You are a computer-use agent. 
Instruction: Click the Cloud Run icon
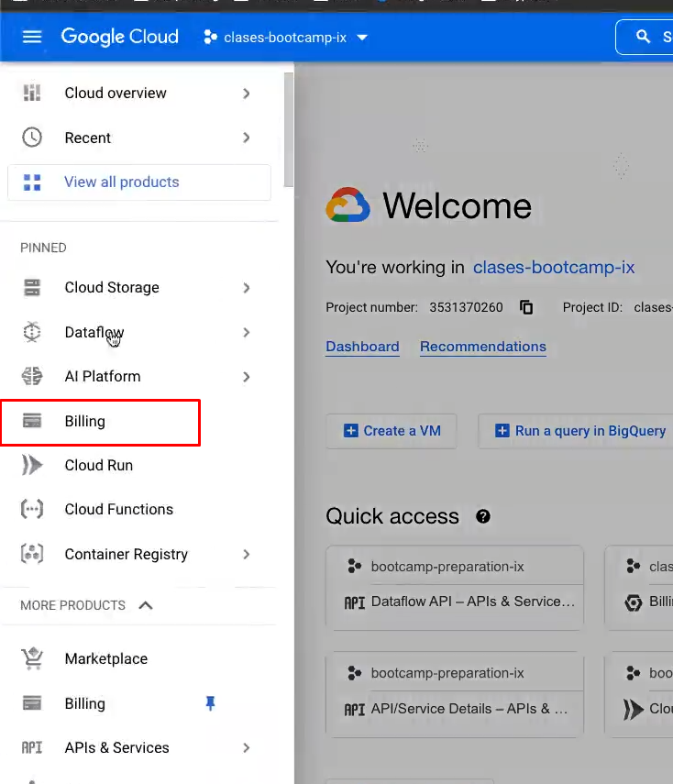[32, 465]
